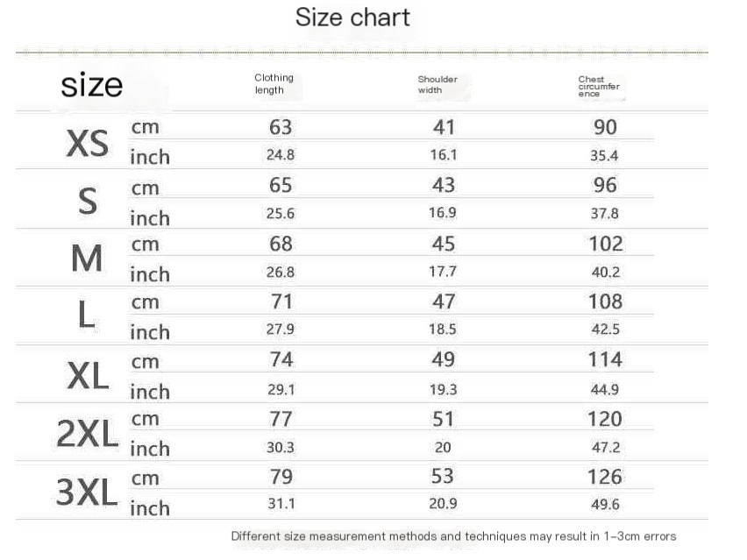The height and width of the screenshot is (560, 747).
Task: Select XL chest inch value 44.9
Action: 605,389
